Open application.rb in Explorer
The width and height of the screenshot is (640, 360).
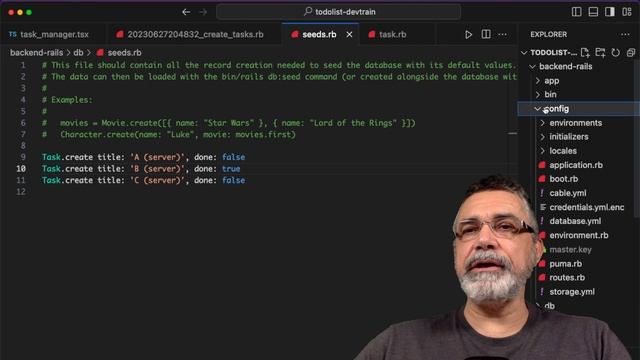coord(576,165)
